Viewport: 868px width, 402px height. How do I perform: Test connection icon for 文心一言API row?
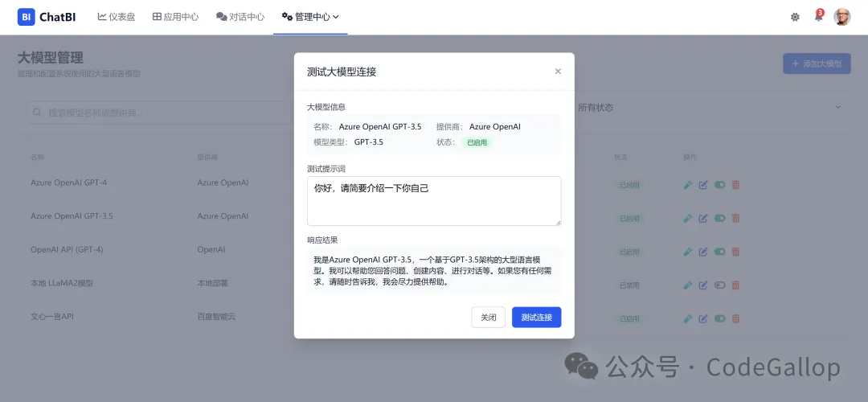pyautogui.click(x=687, y=319)
